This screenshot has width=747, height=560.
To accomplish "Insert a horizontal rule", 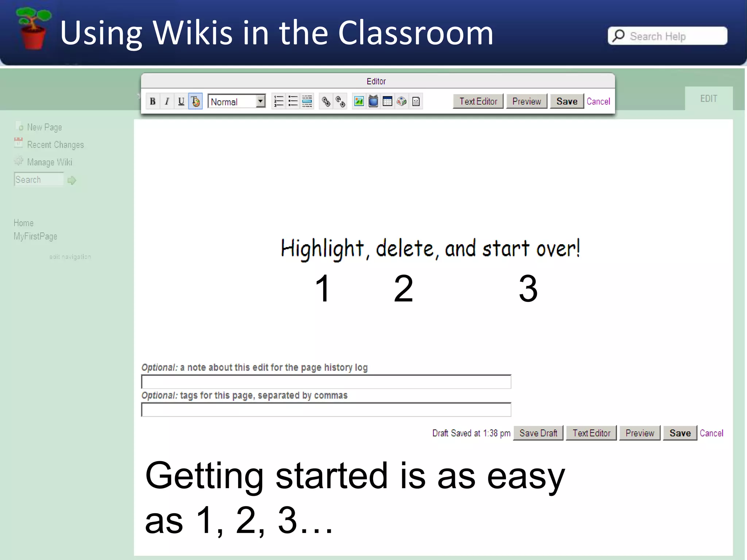I will (x=307, y=101).
